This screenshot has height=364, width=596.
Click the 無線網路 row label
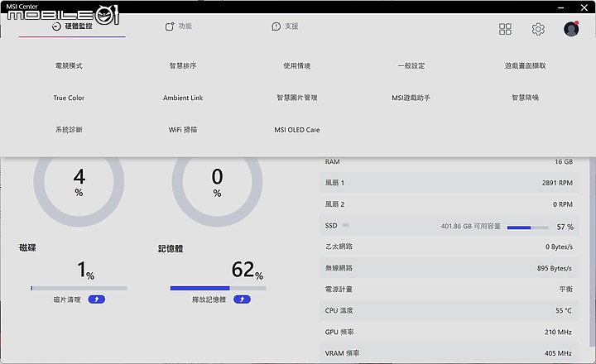click(339, 268)
